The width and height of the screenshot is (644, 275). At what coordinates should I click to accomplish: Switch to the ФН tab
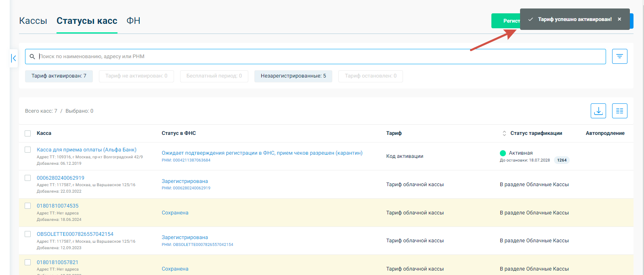click(x=133, y=21)
